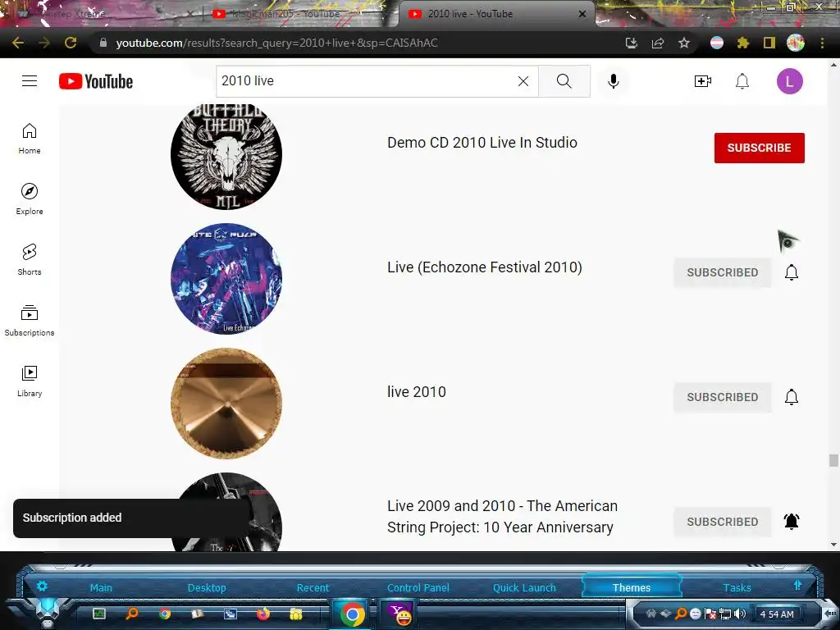This screenshot has width=840, height=630.
Task: Select the Themes tab in the dock
Action: click(632, 587)
